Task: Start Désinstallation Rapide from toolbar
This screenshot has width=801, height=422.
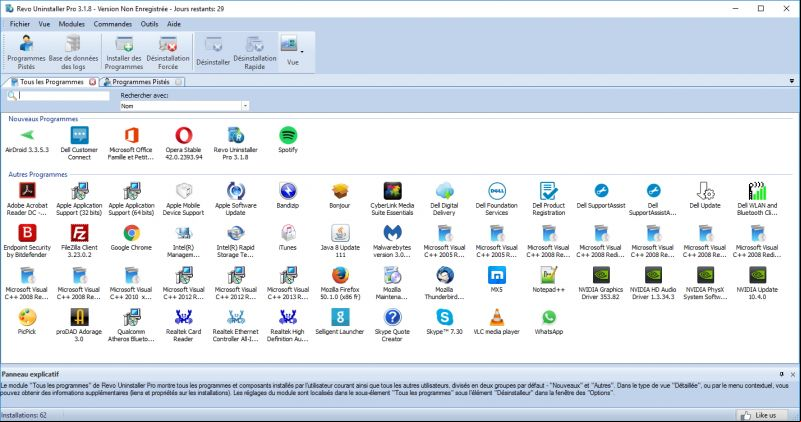Action: click(x=254, y=53)
